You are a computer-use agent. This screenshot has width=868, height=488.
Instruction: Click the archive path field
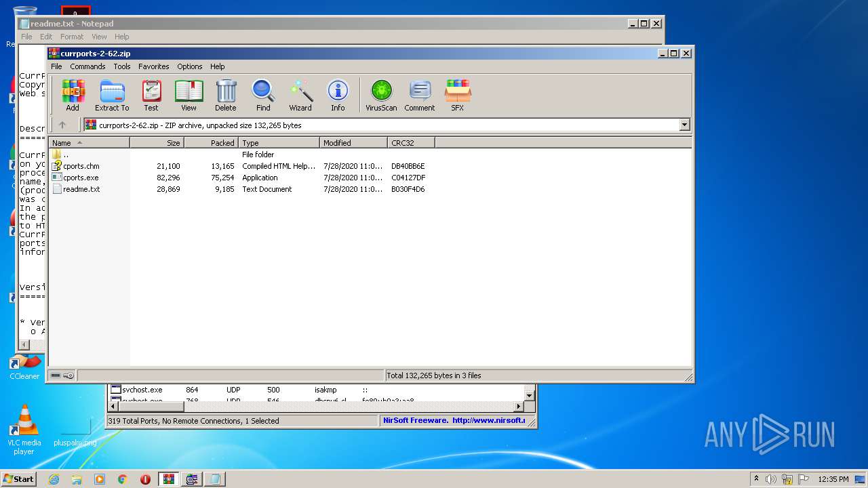click(x=381, y=125)
